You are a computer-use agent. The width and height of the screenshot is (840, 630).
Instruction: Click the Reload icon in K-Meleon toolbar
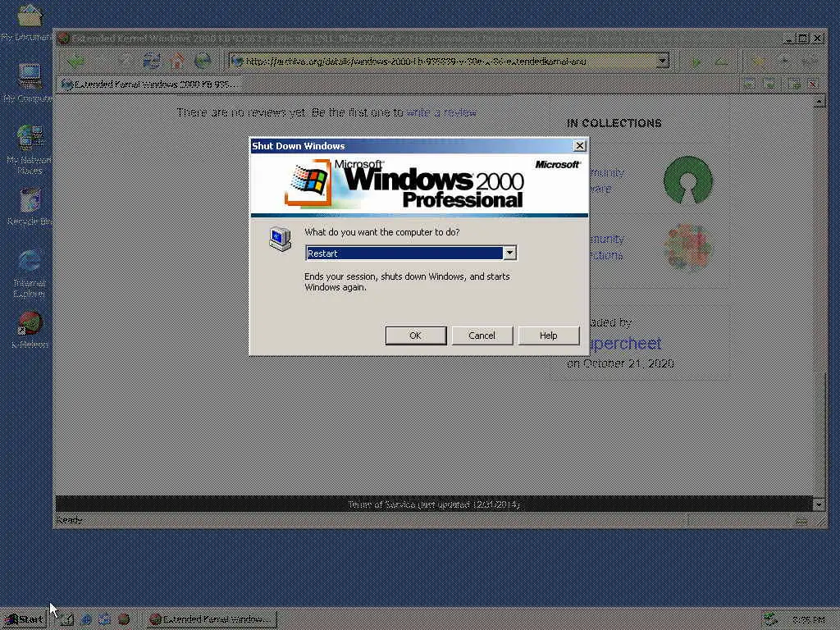click(x=152, y=61)
